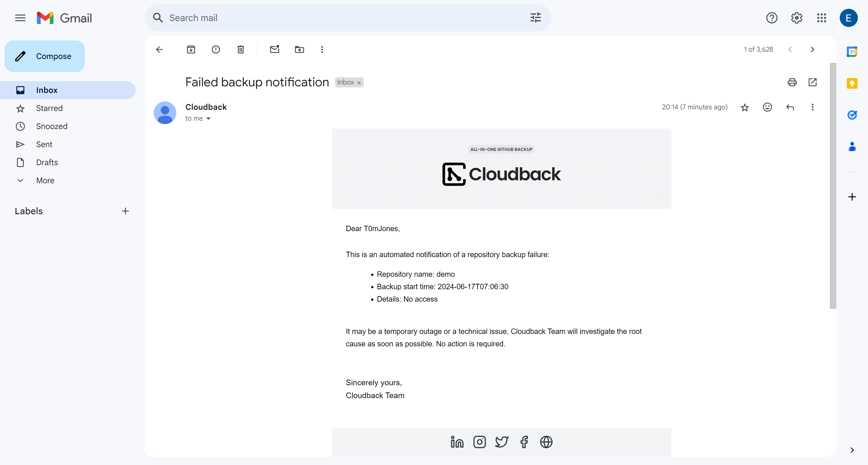Mark the email as unread
Image resolution: width=868 pixels, height=465 pixels.
pyautogui.click(x=275, y=49)
